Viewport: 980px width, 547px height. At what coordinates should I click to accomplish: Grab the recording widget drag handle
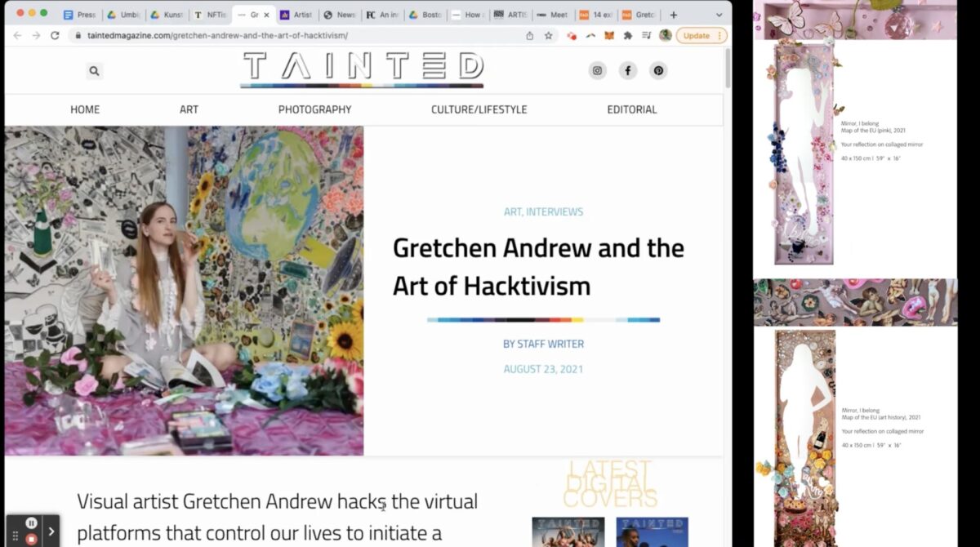pyautogui.click(x=15, y=536)
